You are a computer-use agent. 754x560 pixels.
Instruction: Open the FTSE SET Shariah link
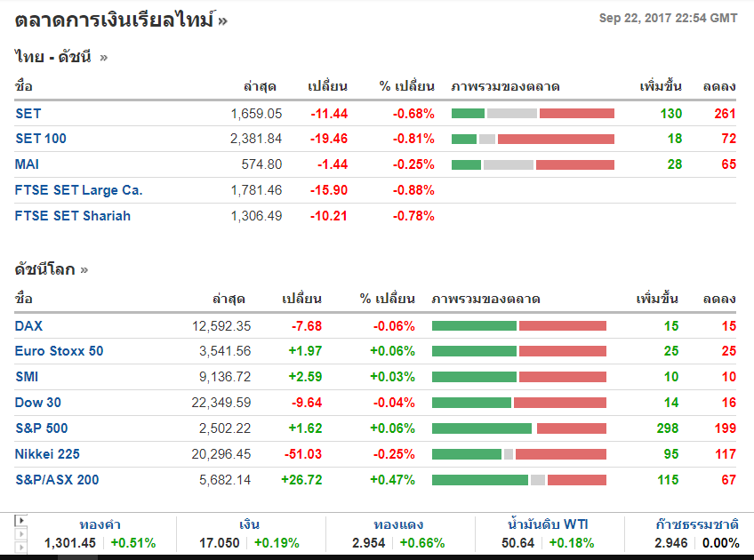[72, 216]
